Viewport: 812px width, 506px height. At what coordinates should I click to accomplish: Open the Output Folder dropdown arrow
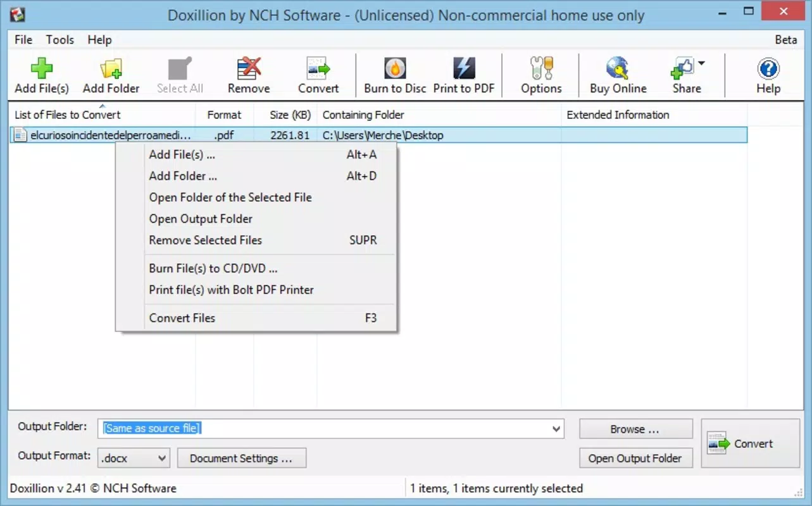click(x=556, y=428)
